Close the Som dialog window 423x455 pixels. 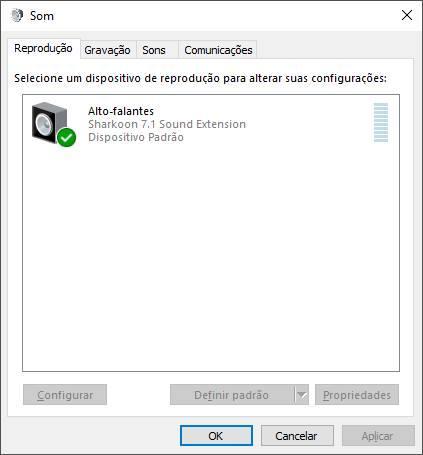(x=407, y=15)
